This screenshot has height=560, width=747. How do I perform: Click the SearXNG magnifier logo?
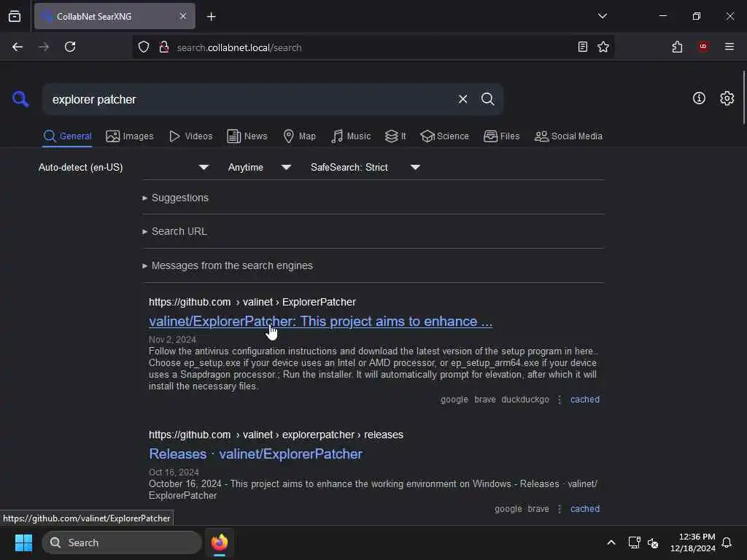point(20,99)
